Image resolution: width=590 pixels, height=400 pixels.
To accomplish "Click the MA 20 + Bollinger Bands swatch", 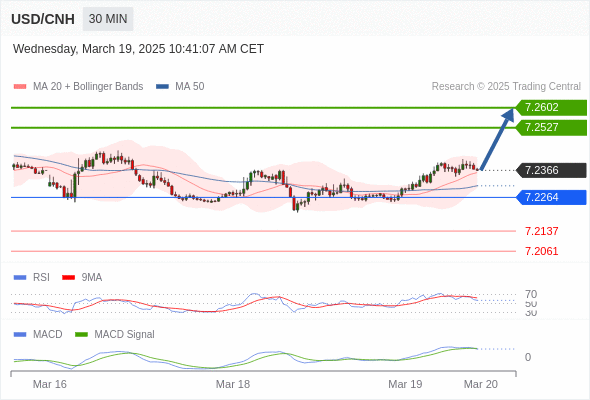I will pyautogui.click(x=20, y=87).
